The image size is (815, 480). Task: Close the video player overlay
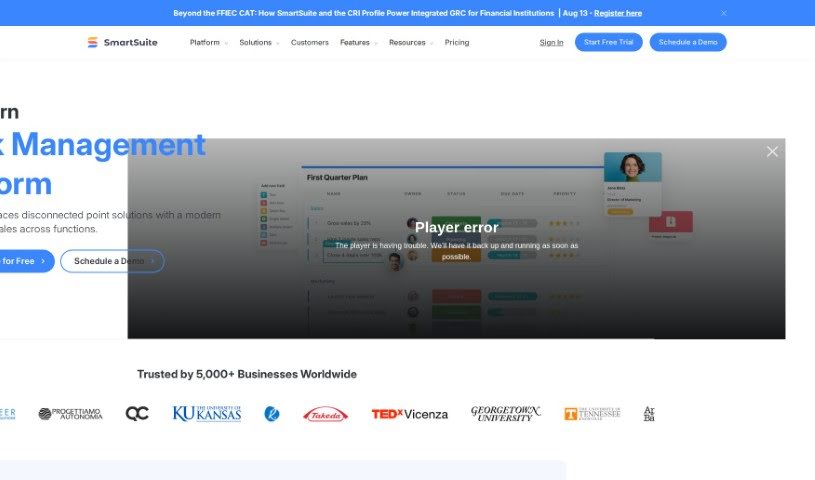(772, 151)
